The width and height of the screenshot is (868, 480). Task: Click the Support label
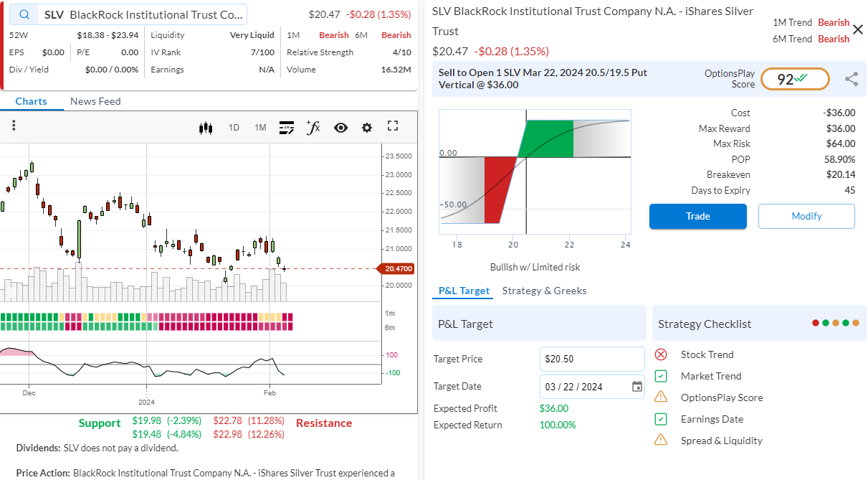coord(100,423)
